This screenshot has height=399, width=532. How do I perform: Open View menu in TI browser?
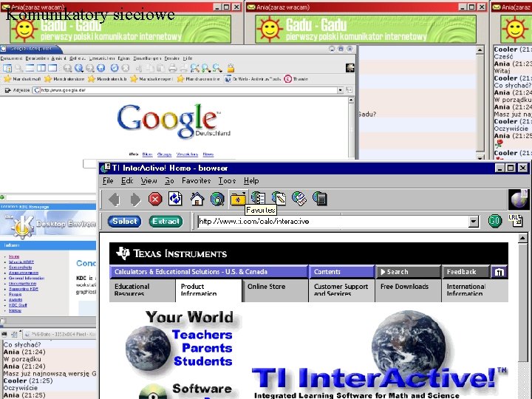point(149,181)
